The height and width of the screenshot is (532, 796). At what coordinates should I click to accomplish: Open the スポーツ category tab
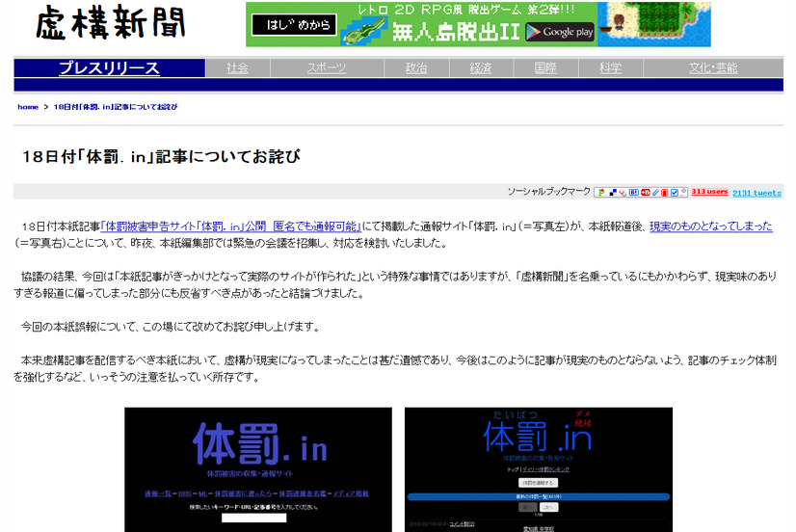point(327,68)
